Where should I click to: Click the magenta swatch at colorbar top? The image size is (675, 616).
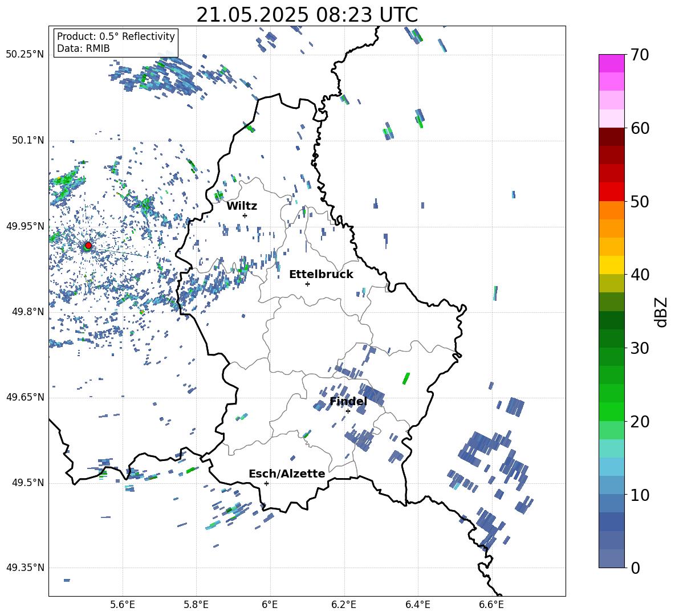point(612,63)
